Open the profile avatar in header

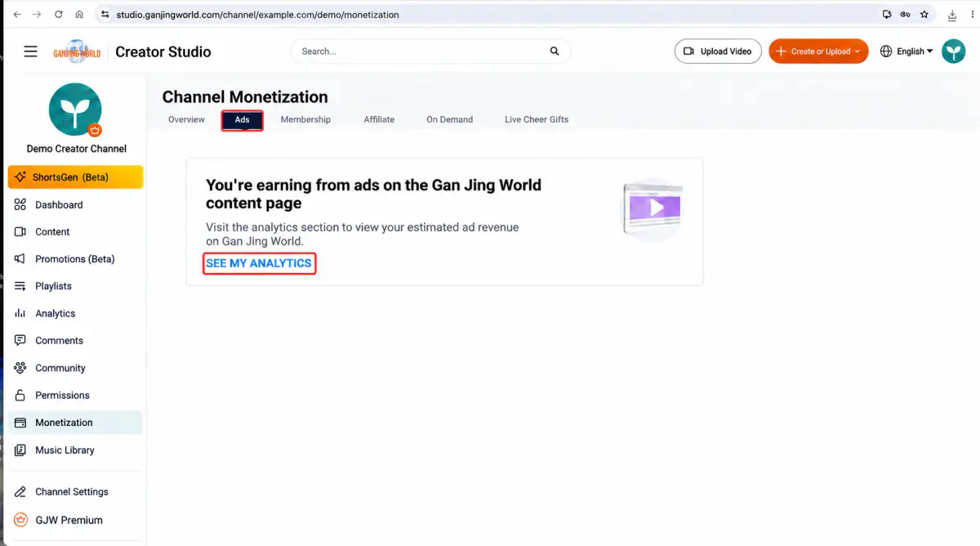point(953,51)
